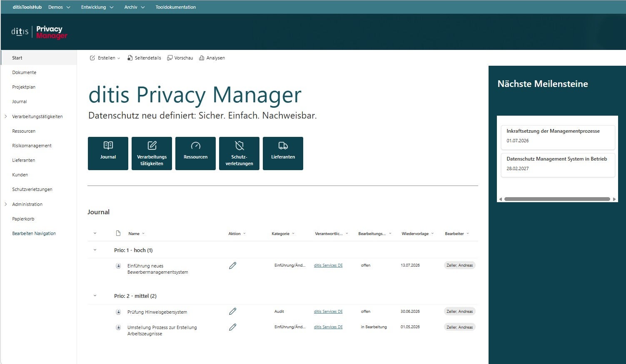This screenshot has width=626, height=364.
Task: Open the Journal tile with book icon
Action: click(x=108, y=154)
